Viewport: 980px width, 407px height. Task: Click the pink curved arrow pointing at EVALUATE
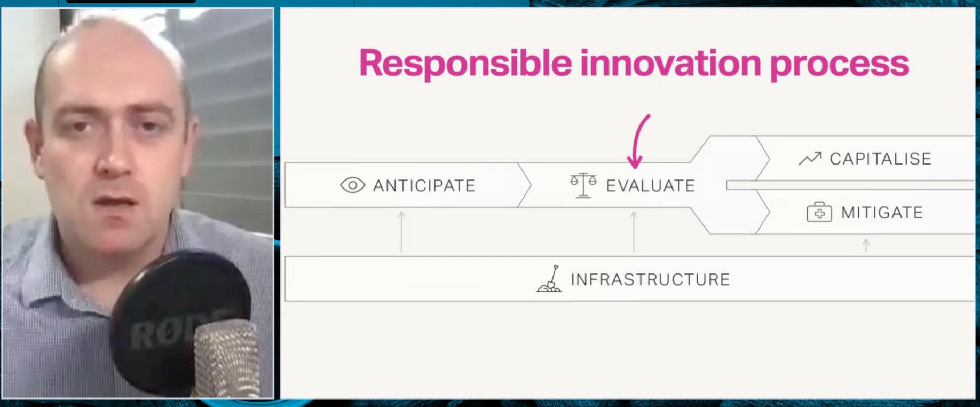[x=638, y=141]
